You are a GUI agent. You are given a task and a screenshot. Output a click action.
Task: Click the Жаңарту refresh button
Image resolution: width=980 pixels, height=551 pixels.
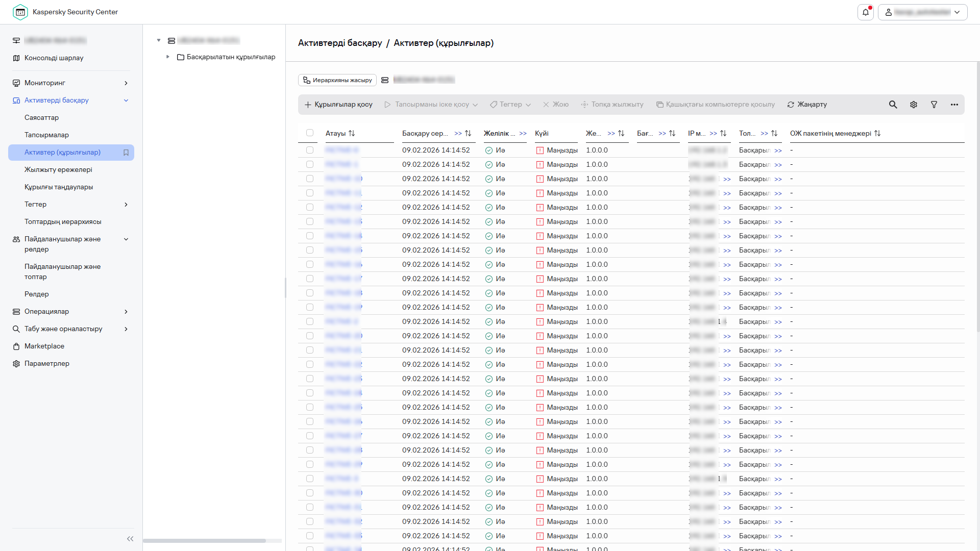coord(807,105)
